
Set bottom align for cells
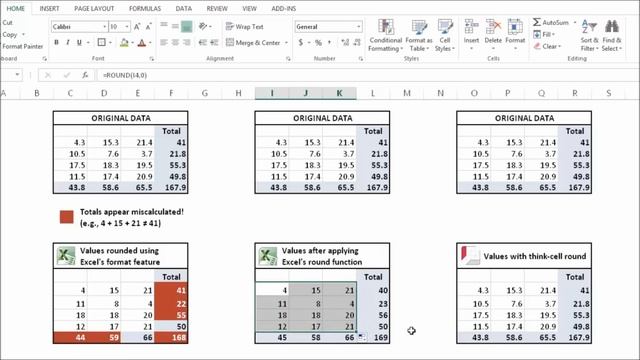pos(187,26)
